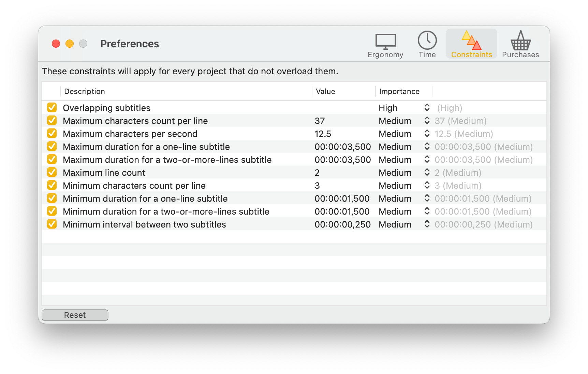Close the Preferences window
Image resolution: width=588 pixels, height=374 pixels.
pos(56,44)
